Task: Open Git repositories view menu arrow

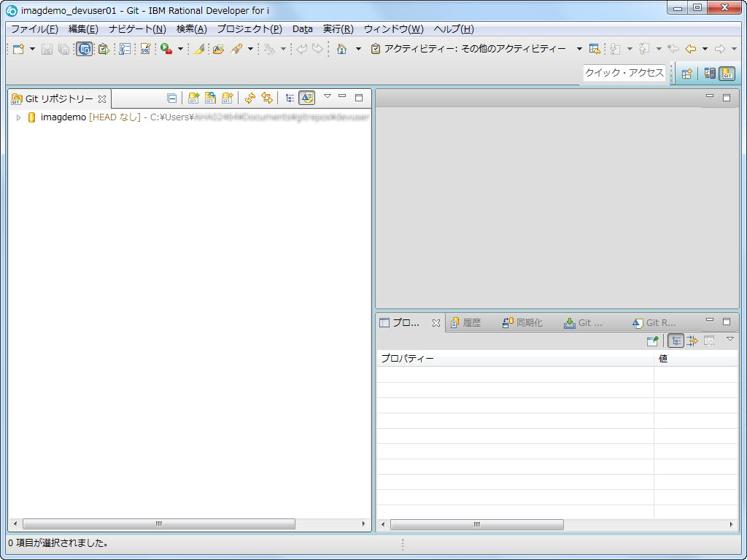Action: click(327, 96)
